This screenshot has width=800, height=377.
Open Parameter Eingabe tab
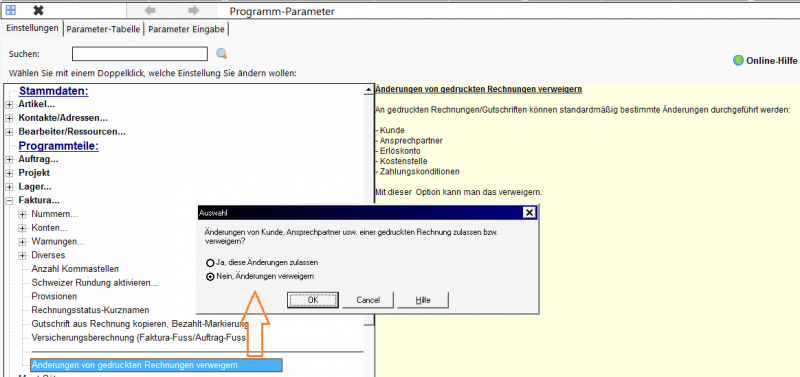(x=186, y=30)
